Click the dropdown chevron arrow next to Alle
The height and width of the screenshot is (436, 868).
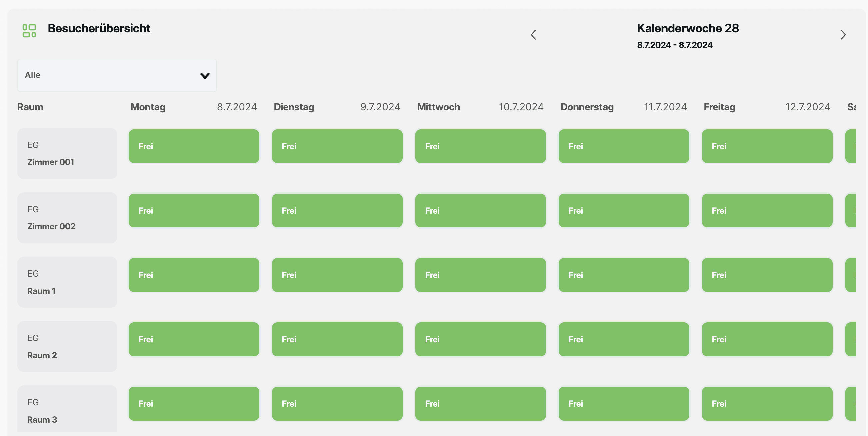click(x=205, y=75)
